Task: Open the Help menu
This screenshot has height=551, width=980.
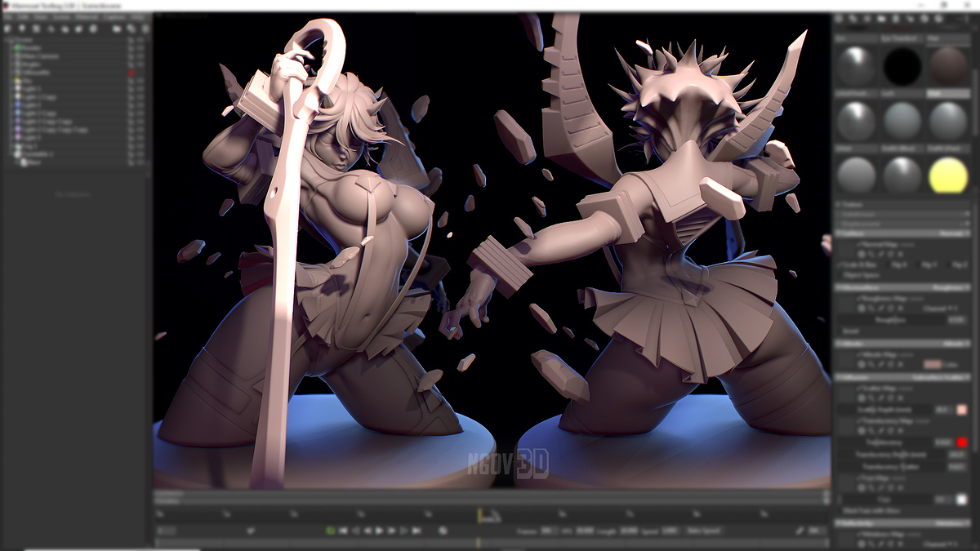Action: (x=138, y=16)
